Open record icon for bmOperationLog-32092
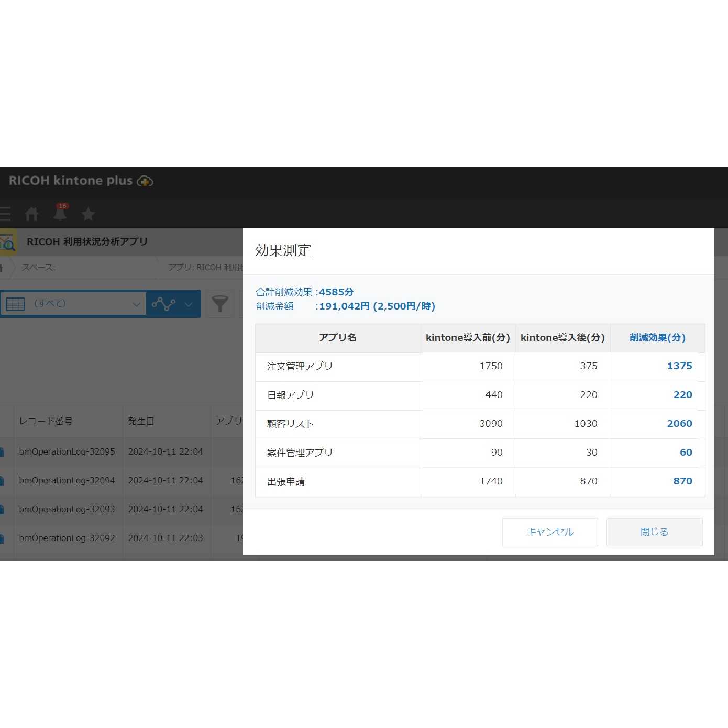Screen dimensions: 728x728 (2, 538)
